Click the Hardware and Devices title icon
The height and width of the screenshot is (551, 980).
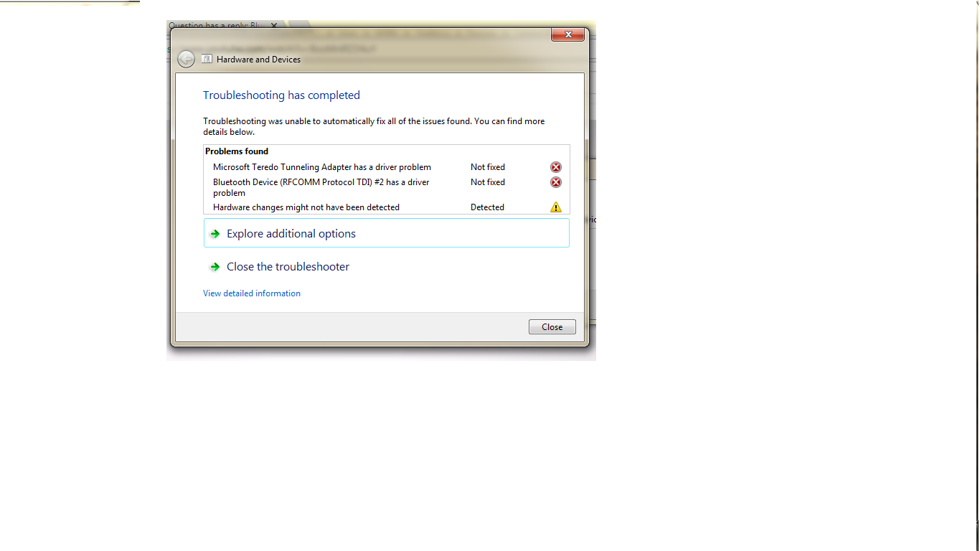tap(207, 59)
